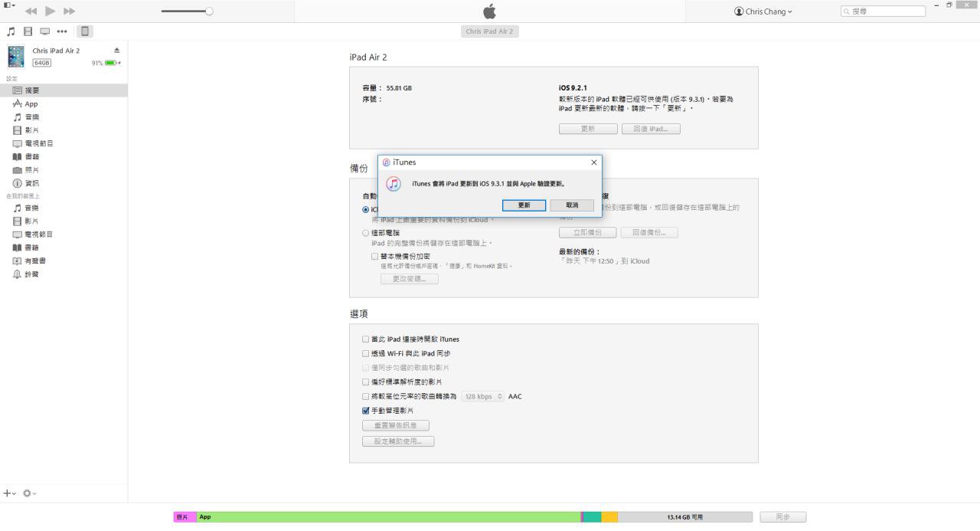Open the mini menu dropdown at top left
This screenshot has width=980, height=531.
[x=9, y=5]
